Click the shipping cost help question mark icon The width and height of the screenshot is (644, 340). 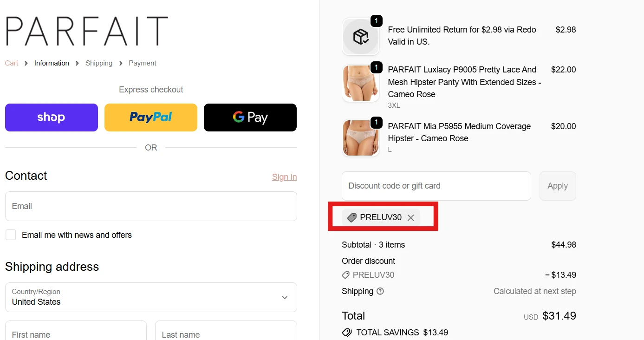380,291
